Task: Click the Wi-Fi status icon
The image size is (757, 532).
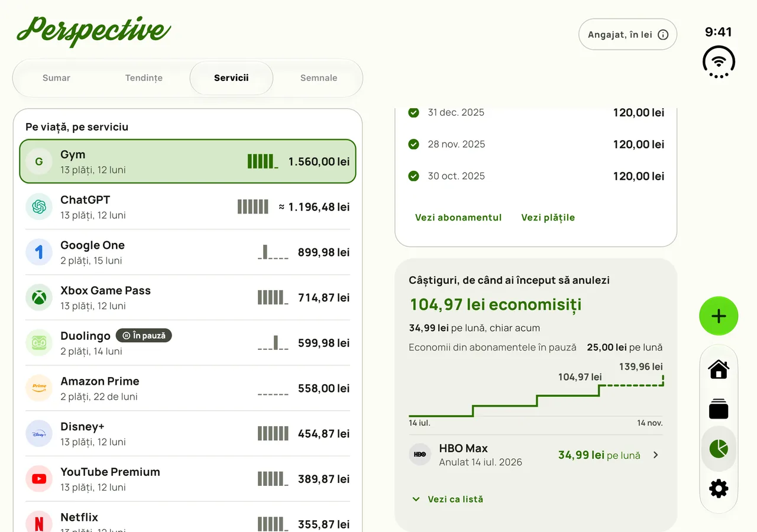Action: click(719, 61)
